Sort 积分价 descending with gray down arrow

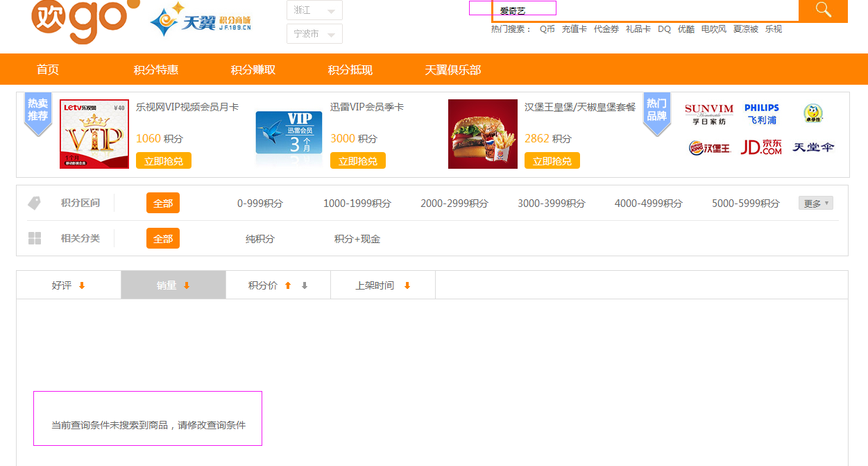pos(304,285)
